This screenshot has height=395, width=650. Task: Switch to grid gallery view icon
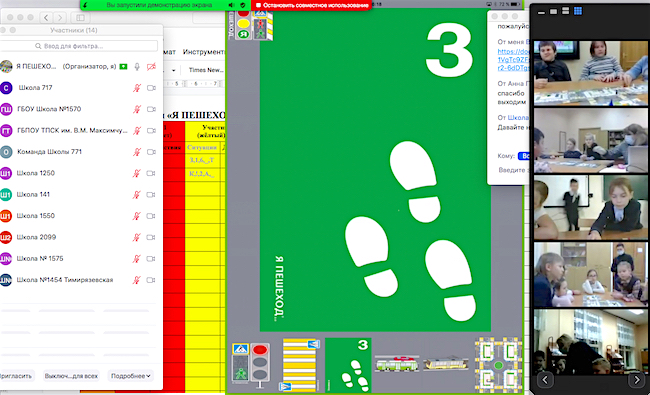tap(578, 11)
